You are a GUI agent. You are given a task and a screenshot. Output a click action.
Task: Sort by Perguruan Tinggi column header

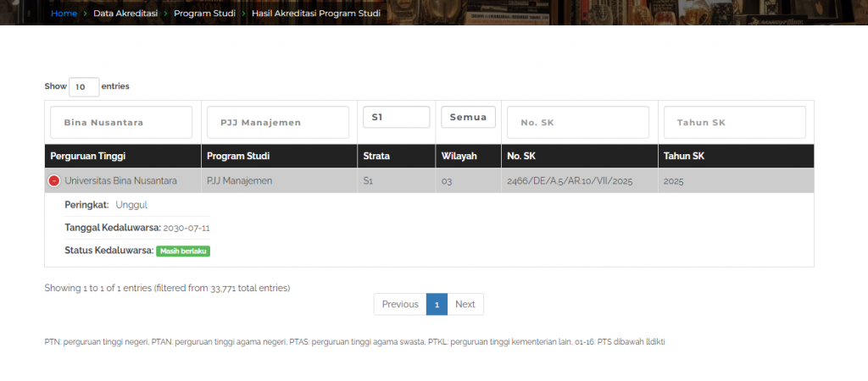[x=123, y=156]
